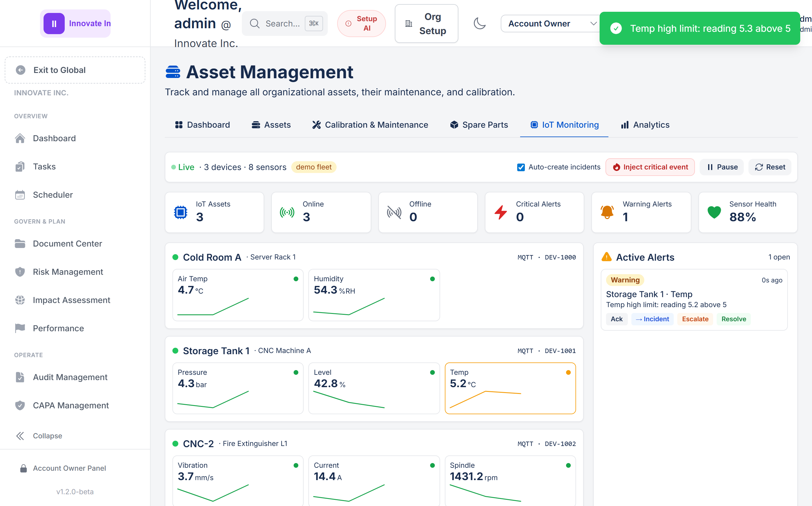Open the Spare Parts tab
The height and width of the screenshot is (506, 812).
tap(479, 125)
